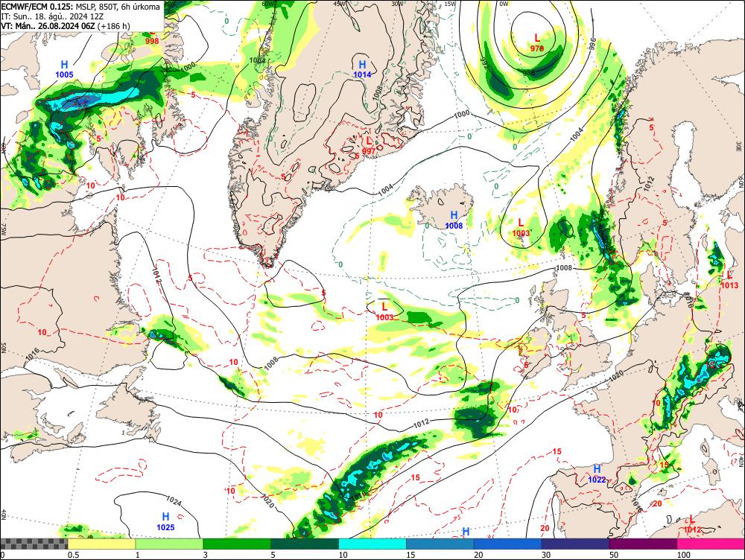Viewport: 745px width, 560px height.
Task: Click the 'H 1014' high over Greenland
Action: (x=362, y=69)
